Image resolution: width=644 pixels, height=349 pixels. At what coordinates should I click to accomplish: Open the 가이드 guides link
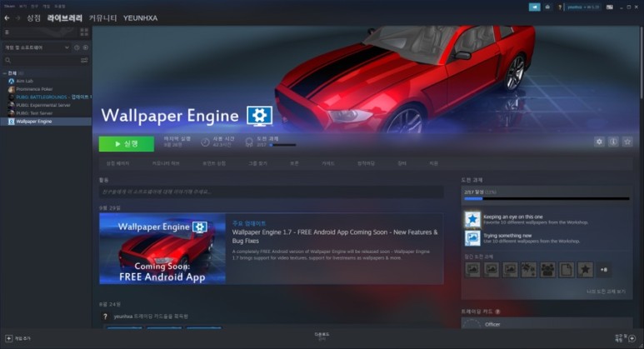click(327, 163)
